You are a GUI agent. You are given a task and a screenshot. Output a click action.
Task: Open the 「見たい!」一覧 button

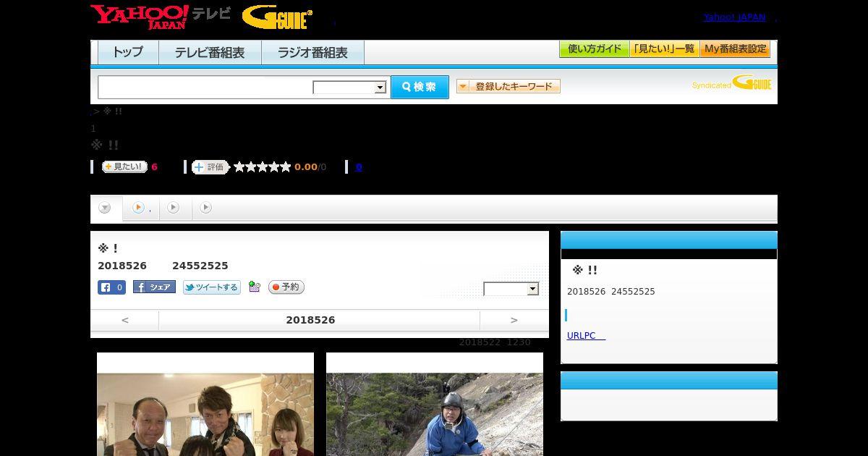click(664, 49)
